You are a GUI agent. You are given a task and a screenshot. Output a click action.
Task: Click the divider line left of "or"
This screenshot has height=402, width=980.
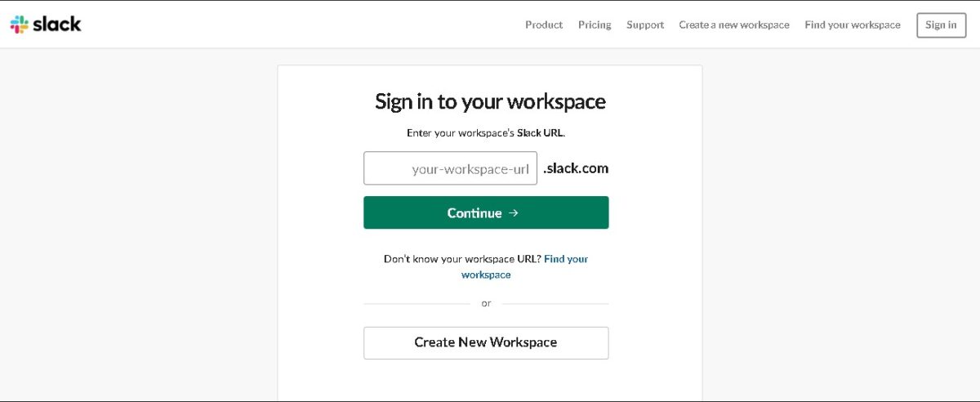(416, 304)
